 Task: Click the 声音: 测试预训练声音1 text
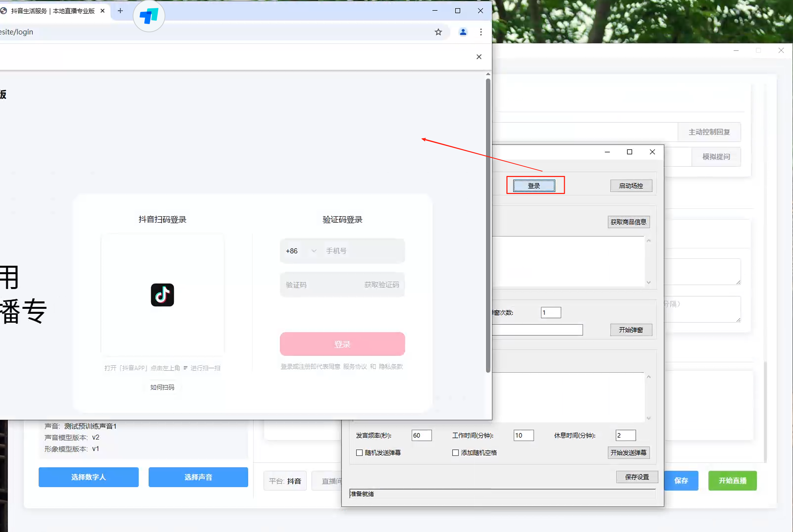(x=80, y=426)
